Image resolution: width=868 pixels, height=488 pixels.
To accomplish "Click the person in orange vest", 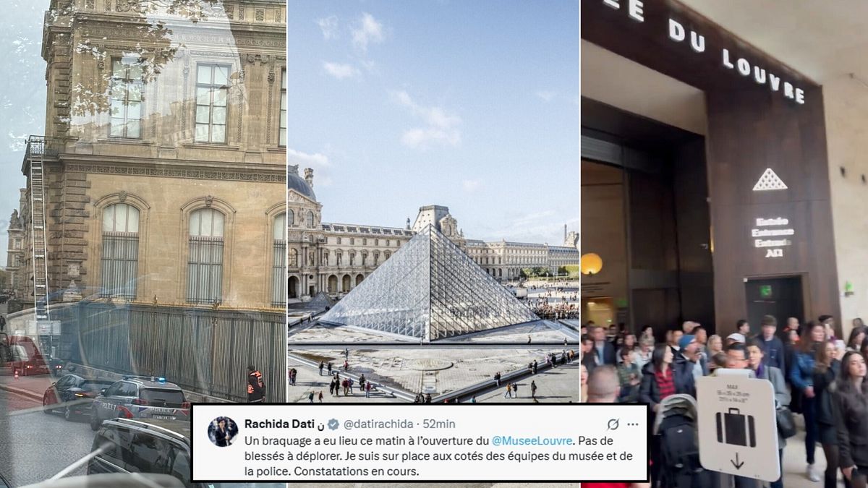I will tap(255, 385).
